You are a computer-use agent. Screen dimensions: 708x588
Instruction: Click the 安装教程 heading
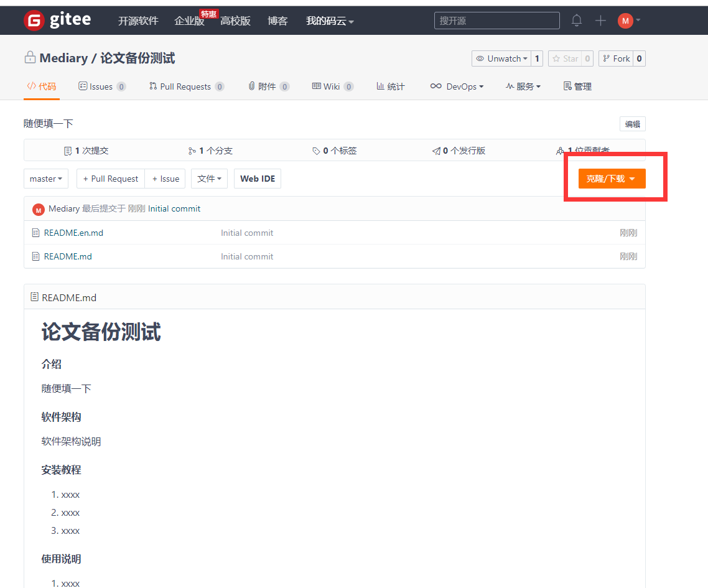pyautogui.click(x=61, y=470)
